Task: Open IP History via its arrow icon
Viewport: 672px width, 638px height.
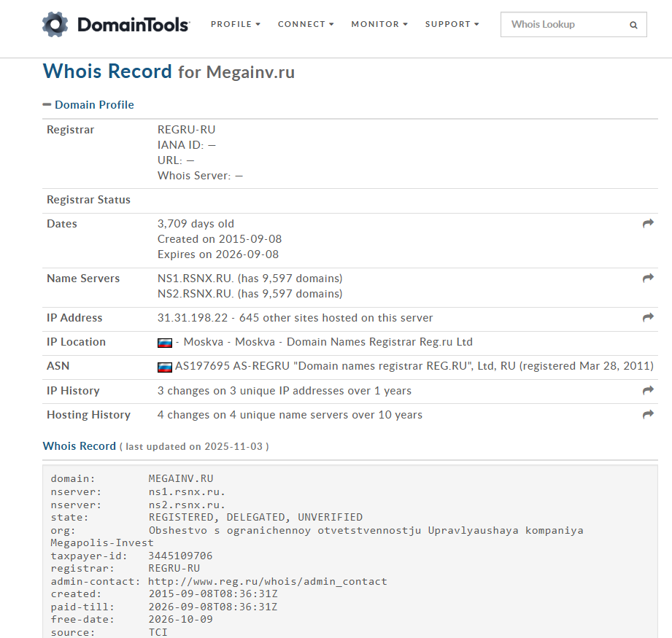Action: pos(648,391)
